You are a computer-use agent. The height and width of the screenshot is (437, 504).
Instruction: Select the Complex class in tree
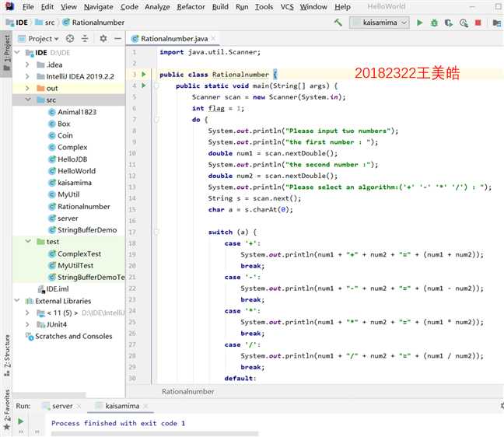[68, 147]
